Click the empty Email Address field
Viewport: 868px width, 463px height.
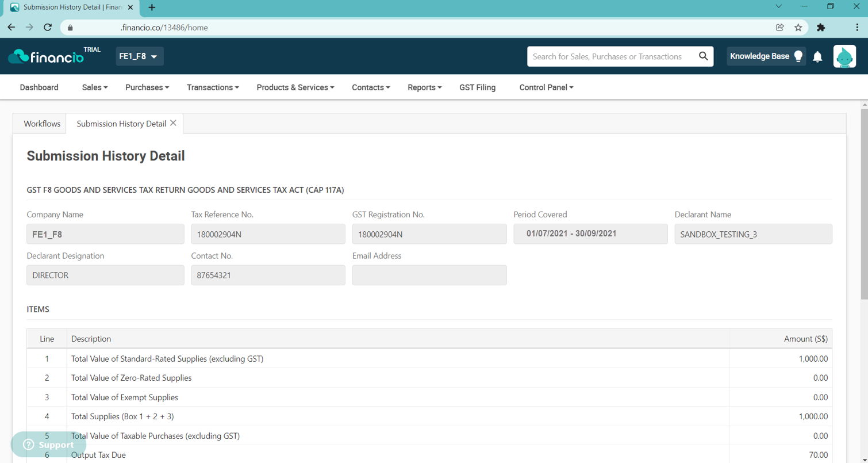coord(429,275)
